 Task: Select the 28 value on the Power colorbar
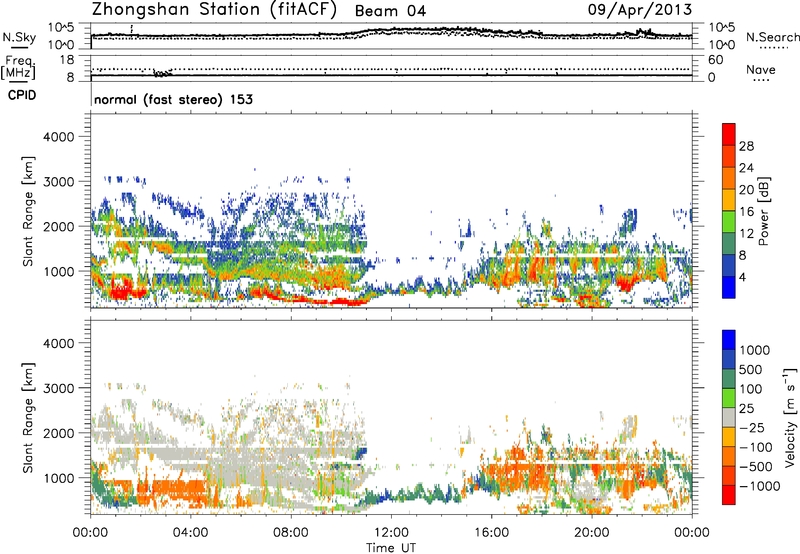click(x=746, y=146)
